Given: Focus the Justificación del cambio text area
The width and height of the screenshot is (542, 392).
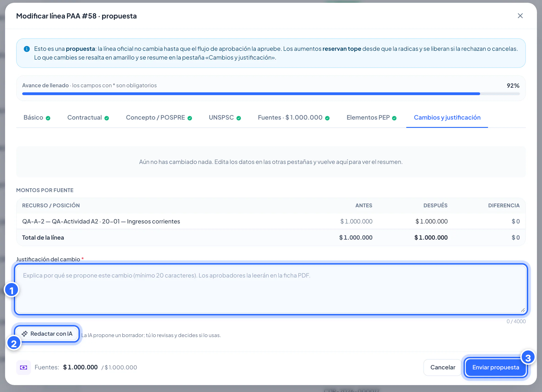Looking at the screenshot, I should pos(271,289).
